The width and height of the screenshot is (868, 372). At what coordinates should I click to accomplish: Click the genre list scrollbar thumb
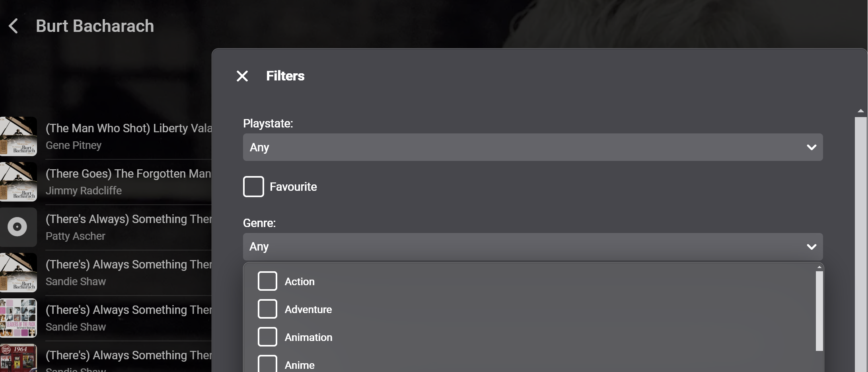pos(819,311)
